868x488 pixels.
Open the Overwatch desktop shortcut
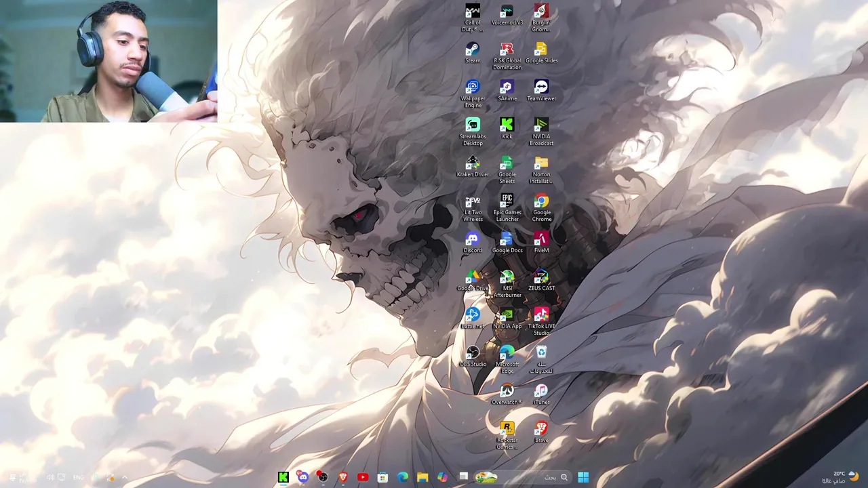pos(507,394)
